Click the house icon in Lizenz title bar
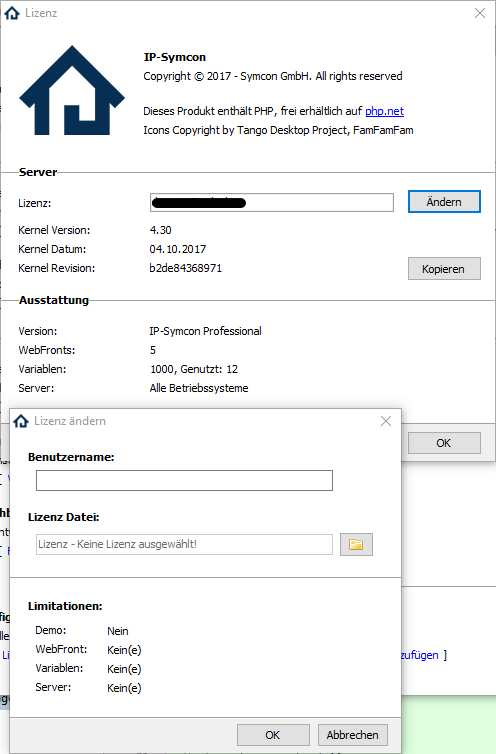 point(12,13)
